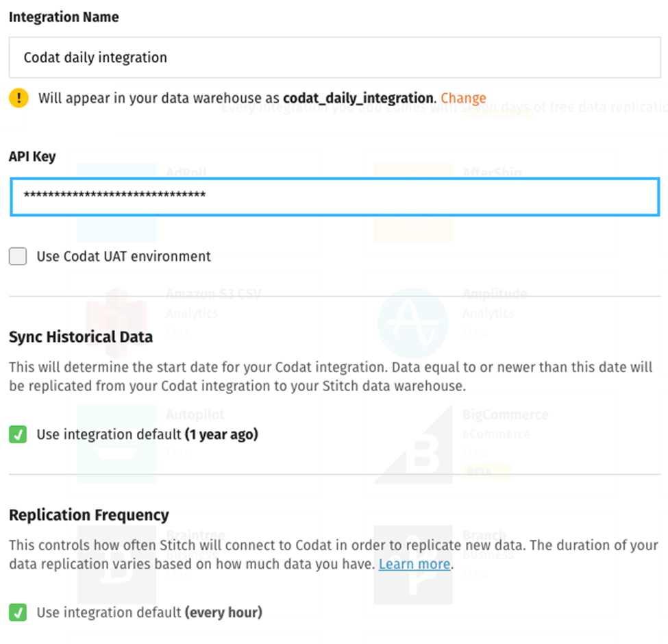Enable the Use Codat UAT environment checkbox
The image size is (668, 644).
[x=17, y=256]
